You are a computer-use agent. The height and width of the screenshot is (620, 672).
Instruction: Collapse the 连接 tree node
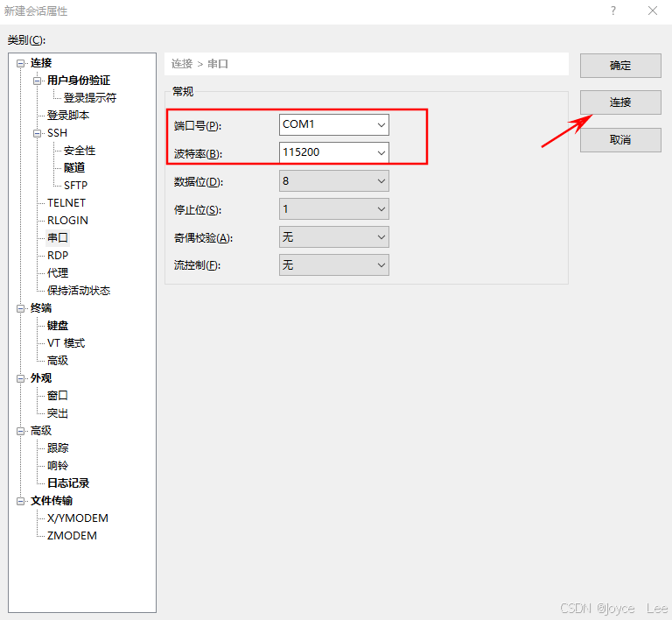[20, 63]
